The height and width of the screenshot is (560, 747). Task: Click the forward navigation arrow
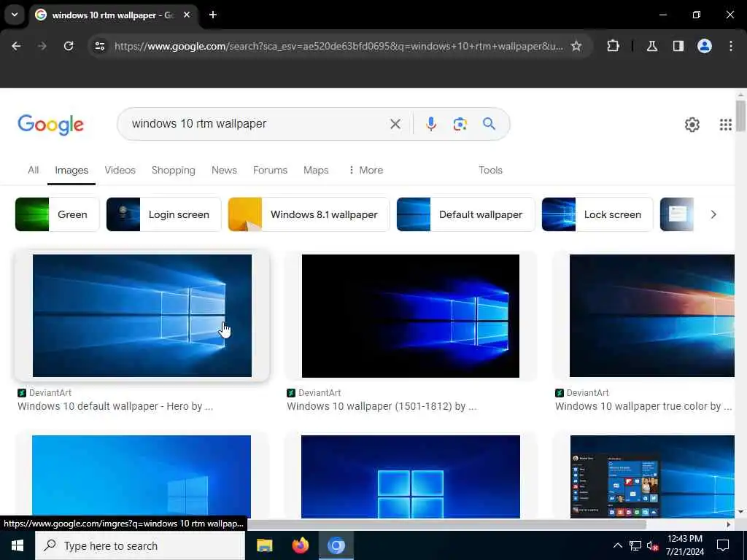(x=42, y=46)
